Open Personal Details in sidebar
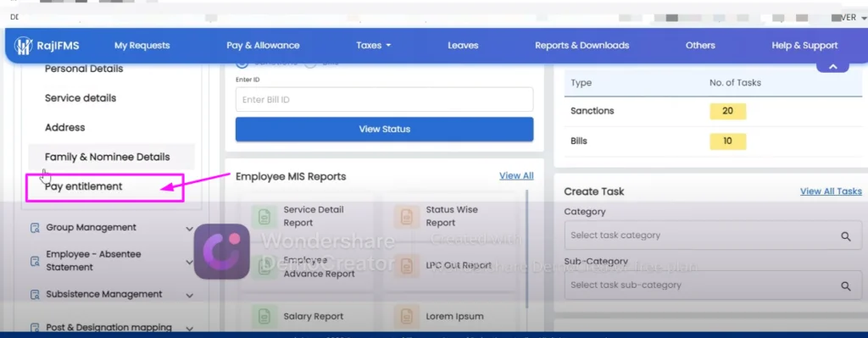Screen dimensions: 868x338 (84, 69)
